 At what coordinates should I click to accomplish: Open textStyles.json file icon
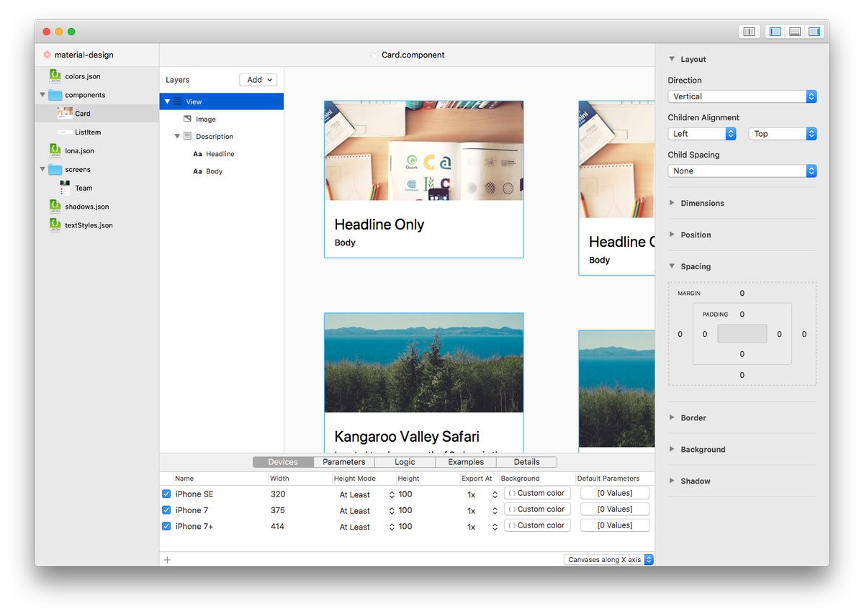pos(55,225)
